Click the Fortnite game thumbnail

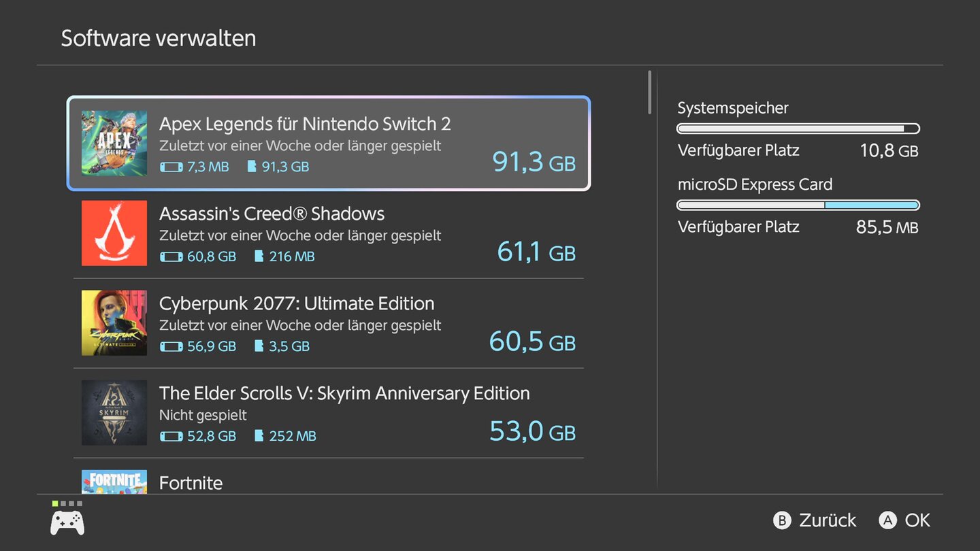(114, 482)
